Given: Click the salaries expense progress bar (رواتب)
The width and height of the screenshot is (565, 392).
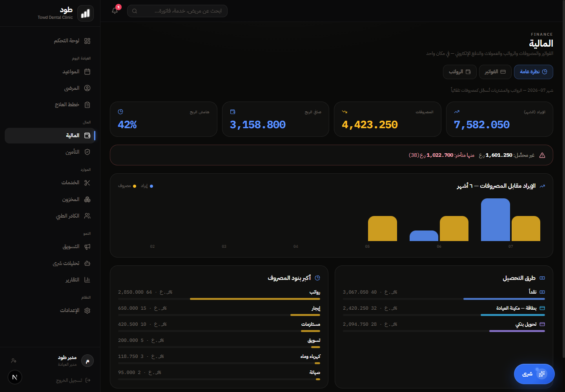Looking at the screenshot, I should click(x=219, y=299).
